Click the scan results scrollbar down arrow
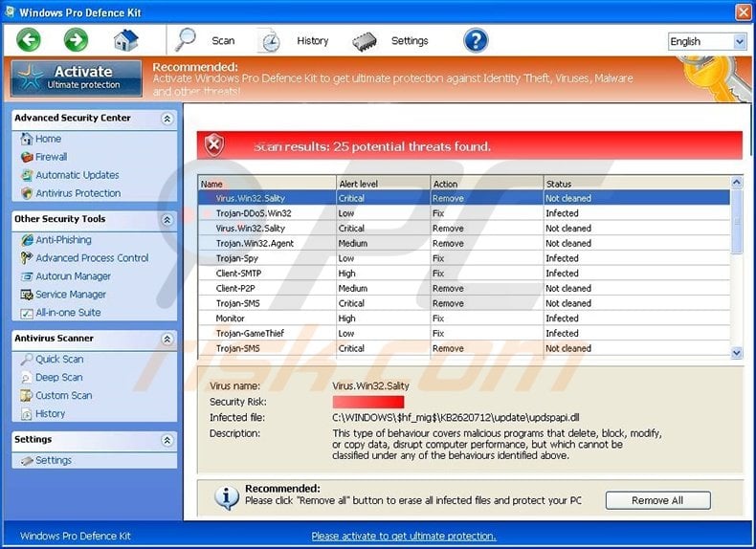756x549 pixels. pos(736,353)
